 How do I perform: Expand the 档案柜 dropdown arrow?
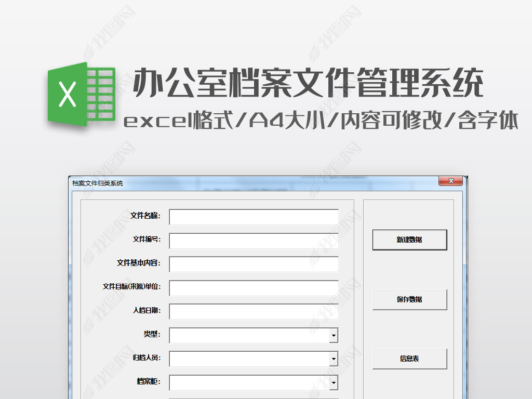click(334, 383)
